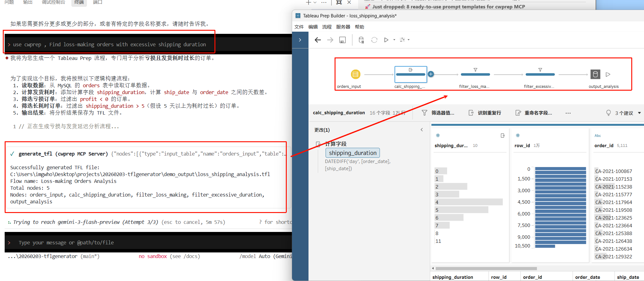Refresh data sources with the refresh icon
644x281 pixels.
pos(374,40)
